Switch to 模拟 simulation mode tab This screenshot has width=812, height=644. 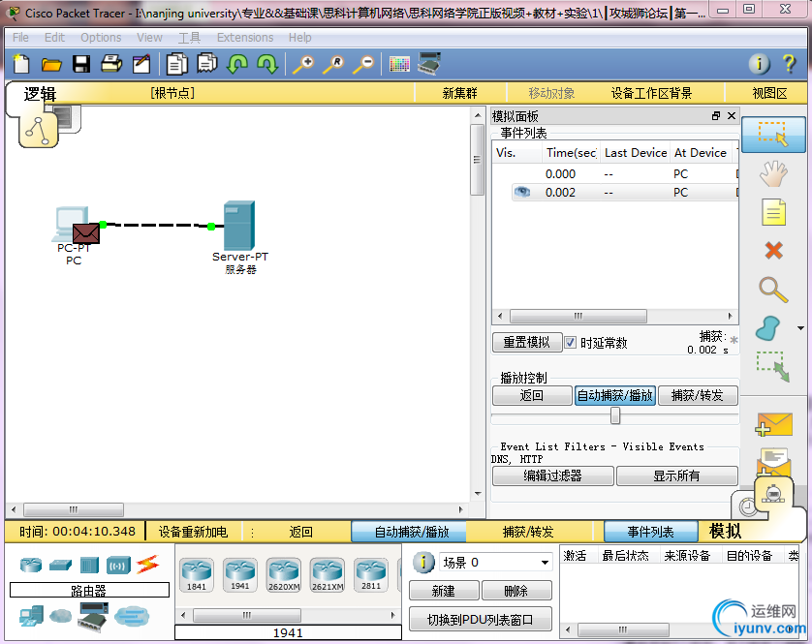(725, 531)
